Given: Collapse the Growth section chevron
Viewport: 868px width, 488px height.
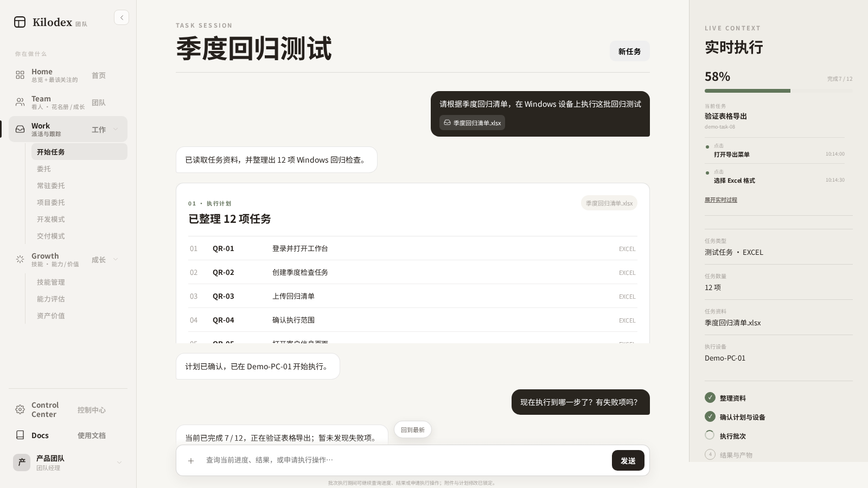Looking at the screenshot, I should coord(116,260).
